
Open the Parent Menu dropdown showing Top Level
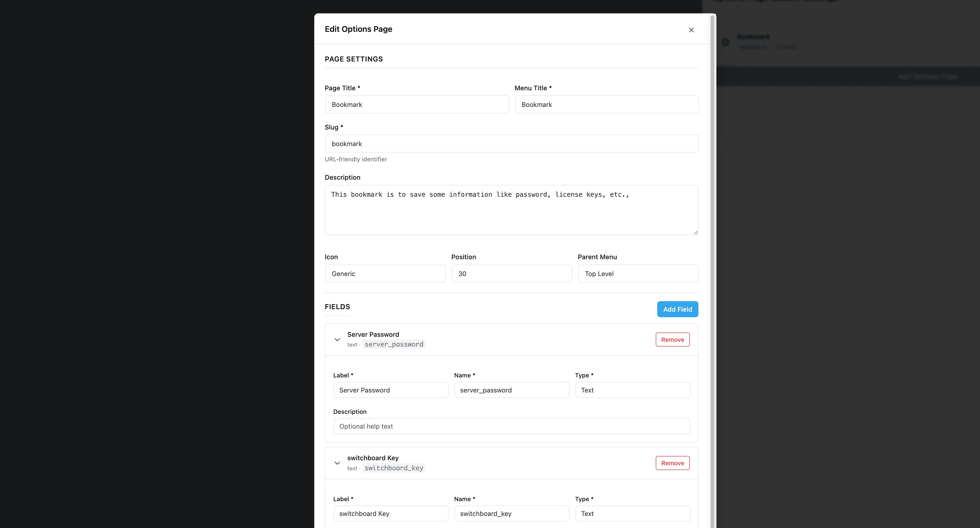point(638,273)
